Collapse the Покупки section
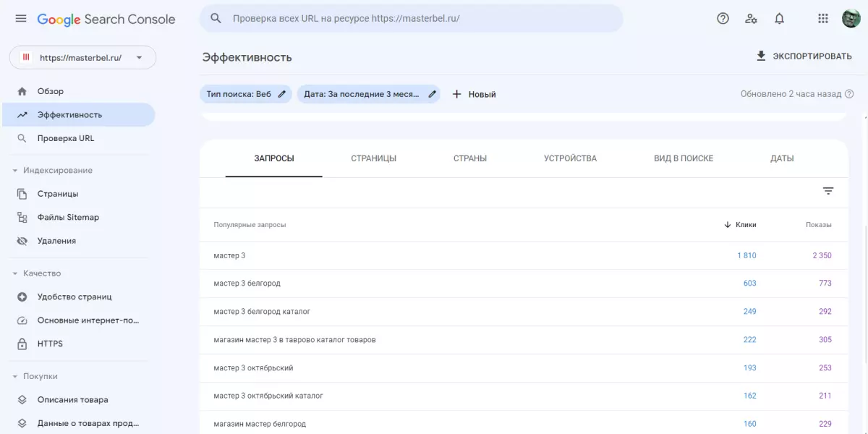The height and width of the screenshot is (434, 868). pos(15,377)
